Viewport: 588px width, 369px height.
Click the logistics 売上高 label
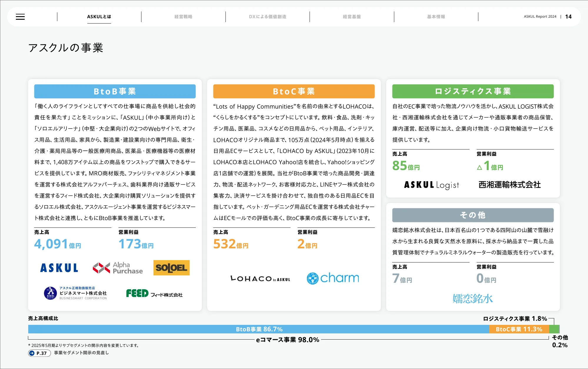click(x=400, y=154)
